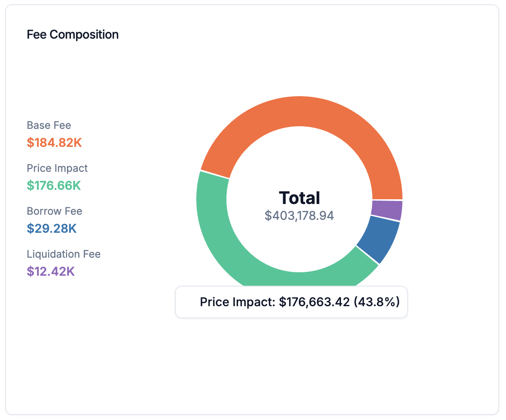Click the $403,178.94 total amount text
506x420 pixels.
(299, 216)
